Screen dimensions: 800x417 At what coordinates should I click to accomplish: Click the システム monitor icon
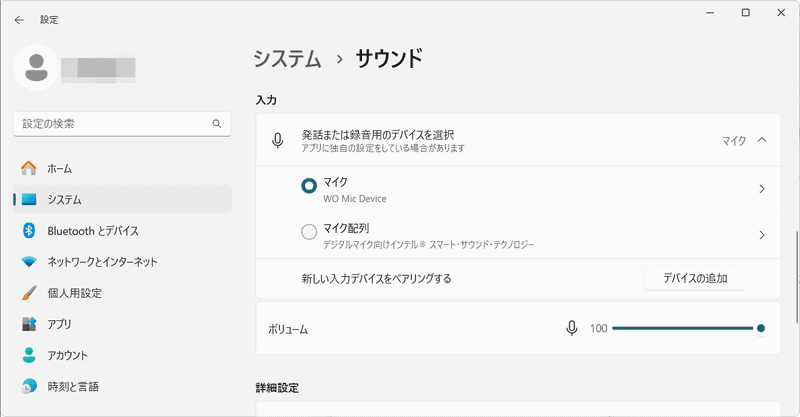point(29,200)
